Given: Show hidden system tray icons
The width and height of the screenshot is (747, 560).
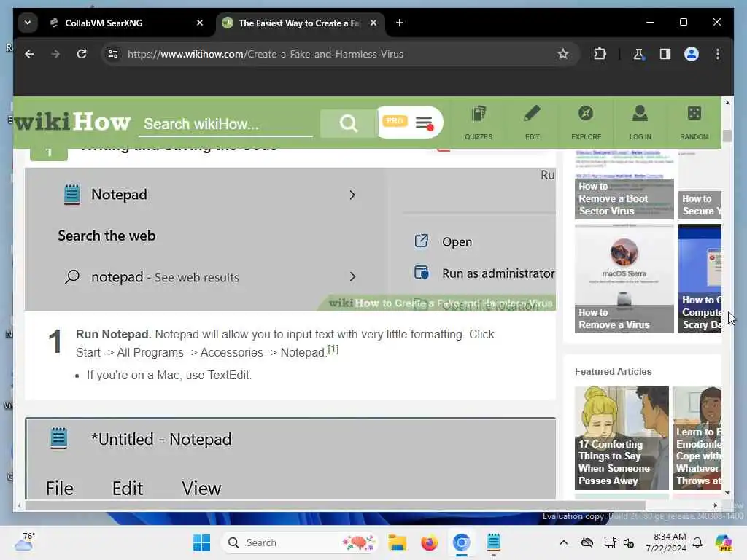Looking at the screenshot, I should click(x=564, y=542).
